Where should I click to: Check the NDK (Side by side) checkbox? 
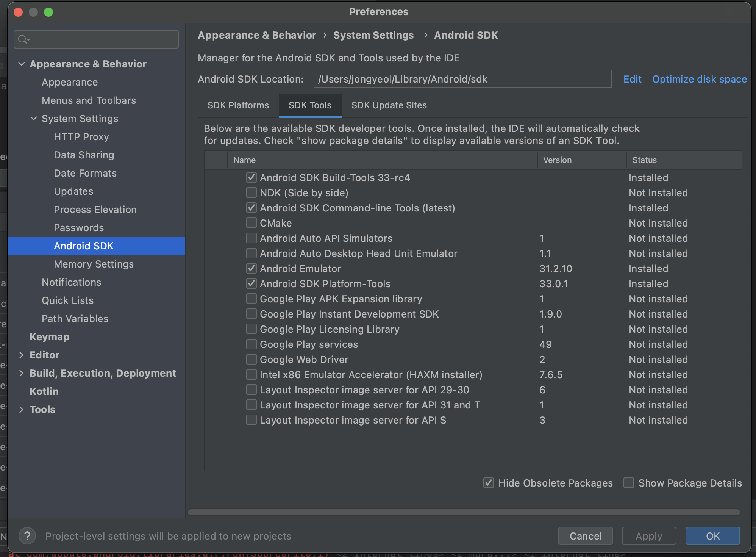click(251, 193)
